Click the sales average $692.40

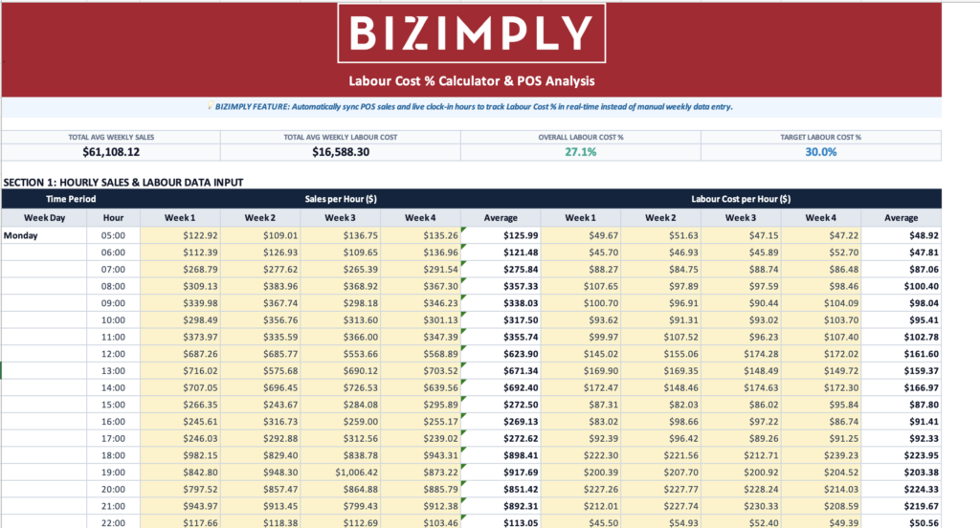click(x=501, y=387)
